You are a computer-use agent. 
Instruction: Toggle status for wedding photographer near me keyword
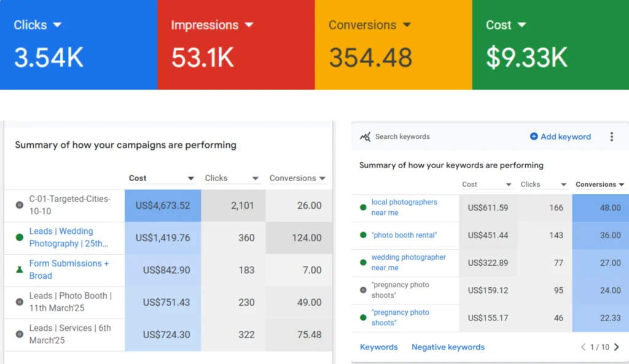click(363, 263)
